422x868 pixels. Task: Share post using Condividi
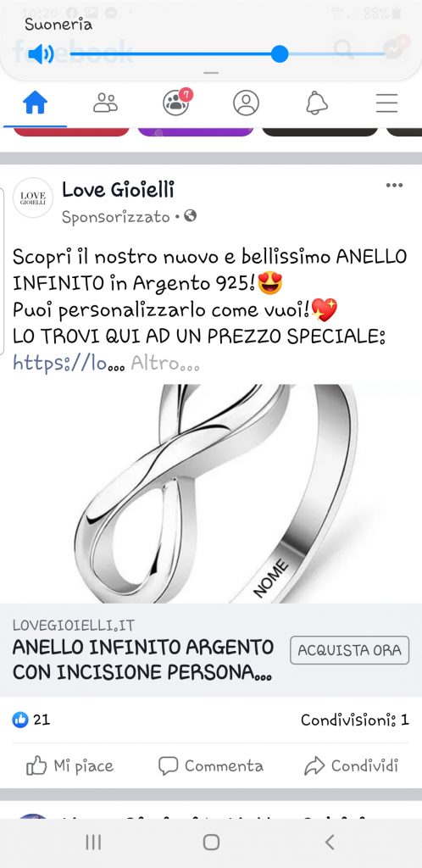351,766
